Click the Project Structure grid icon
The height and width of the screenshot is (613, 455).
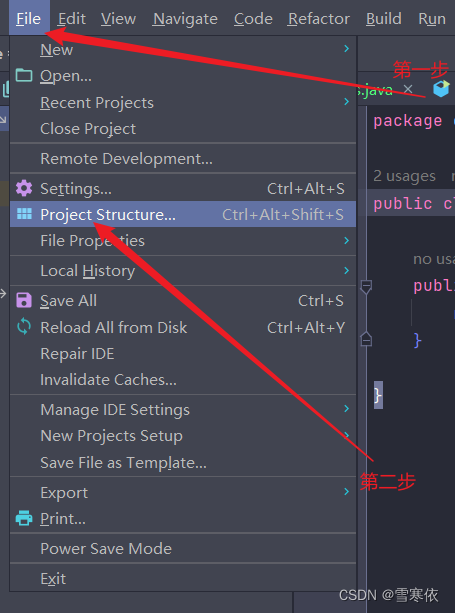pos(24,214)
